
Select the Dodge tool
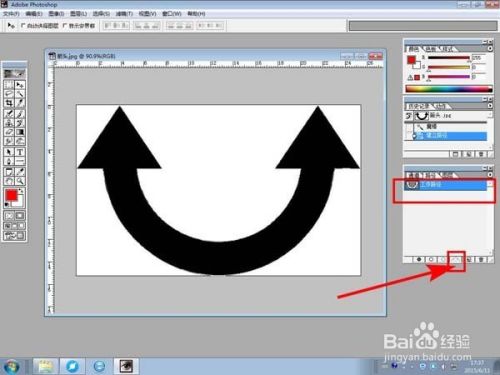[x=20, y=140]
